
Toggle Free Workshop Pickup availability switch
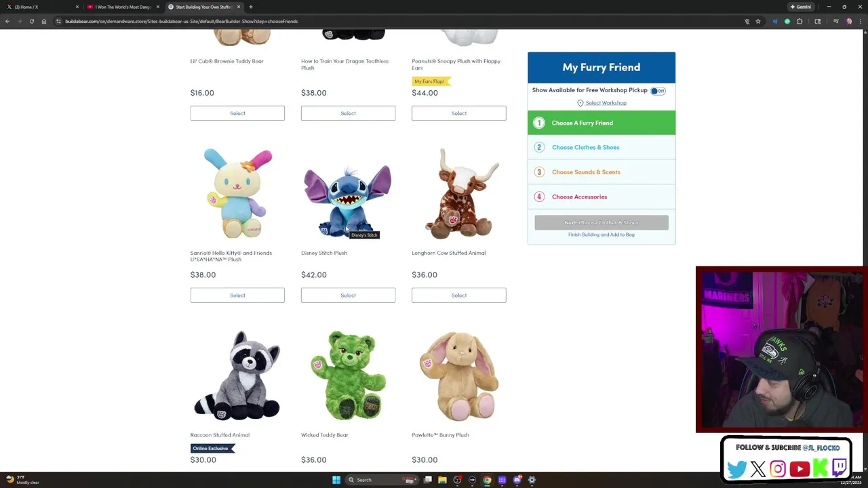point(658,91)
